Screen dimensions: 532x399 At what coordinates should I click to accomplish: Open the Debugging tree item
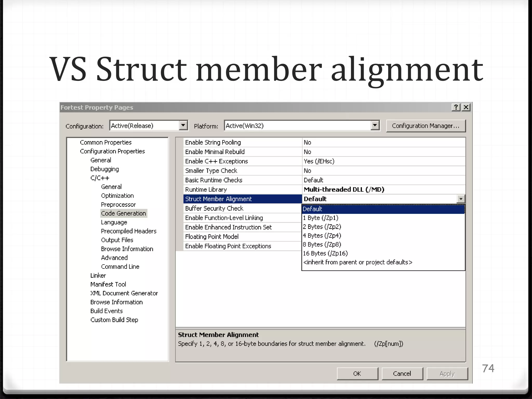(x=104, y=169)
